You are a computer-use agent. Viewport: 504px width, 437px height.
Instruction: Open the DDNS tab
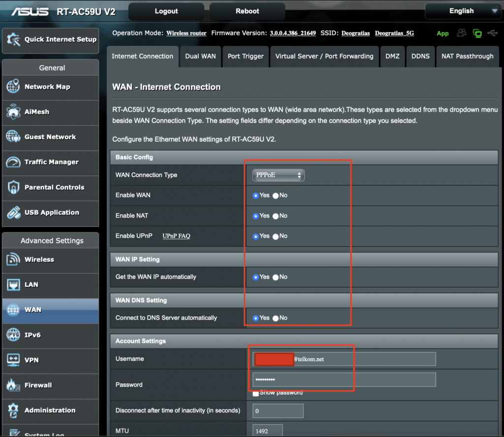coord(420,56)
